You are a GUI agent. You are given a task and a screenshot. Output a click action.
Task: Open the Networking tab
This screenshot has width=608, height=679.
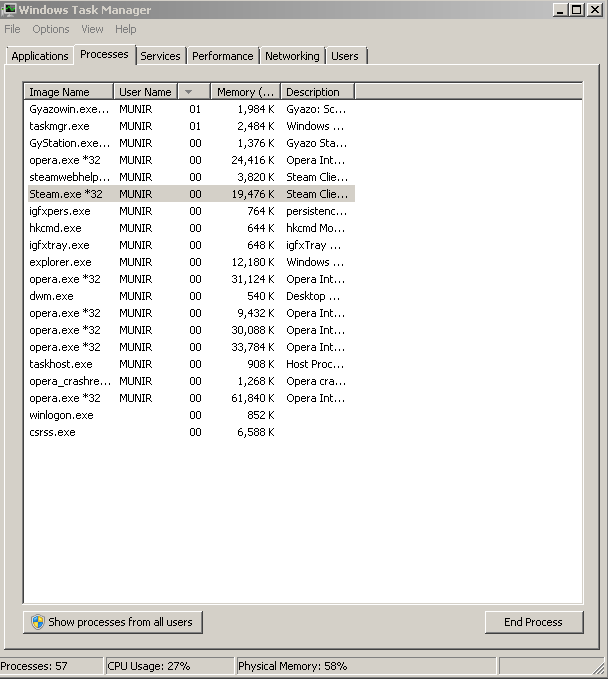[x=292, y=56]
